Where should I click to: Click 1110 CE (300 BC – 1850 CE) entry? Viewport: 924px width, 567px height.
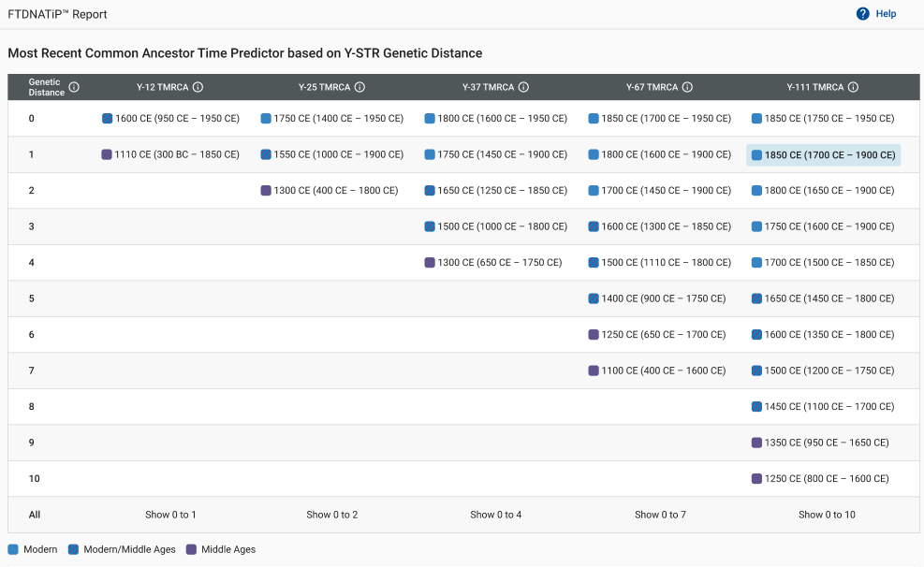click(x=177, y=154)
